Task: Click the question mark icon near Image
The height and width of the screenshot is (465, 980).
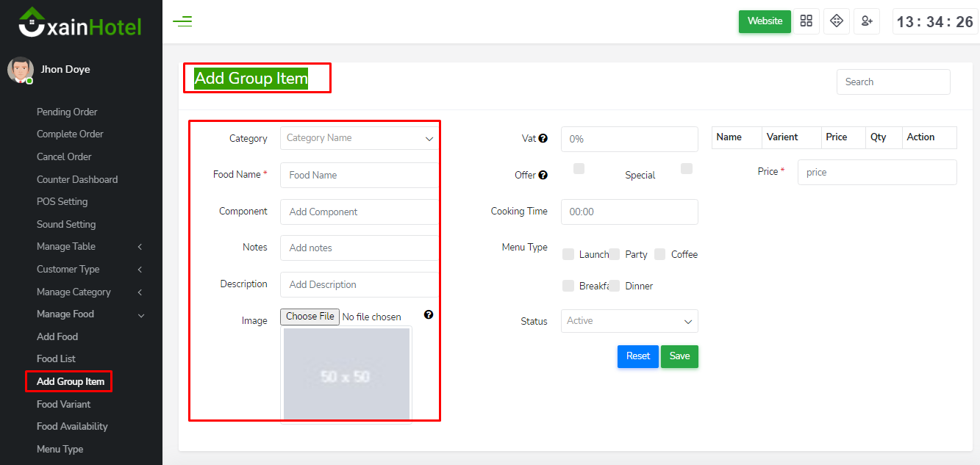Action: click(429, 314)
